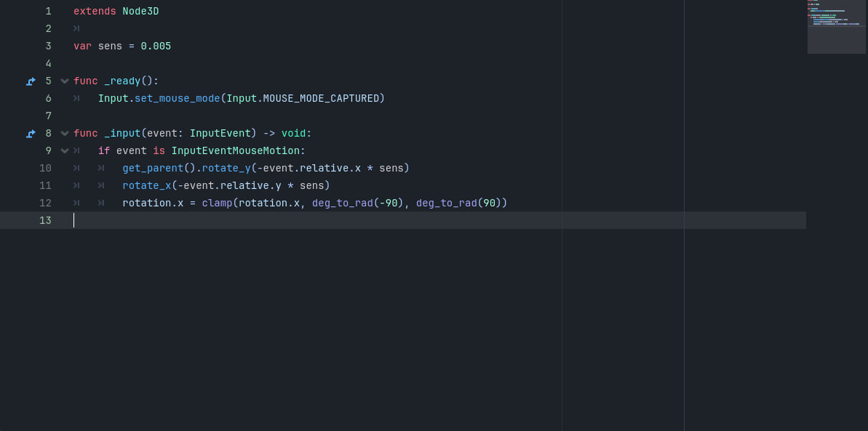The width and height of the screenshot is (868, 431).
Task: Click the rotate_x method call
Action: click(x=147, y=185)
